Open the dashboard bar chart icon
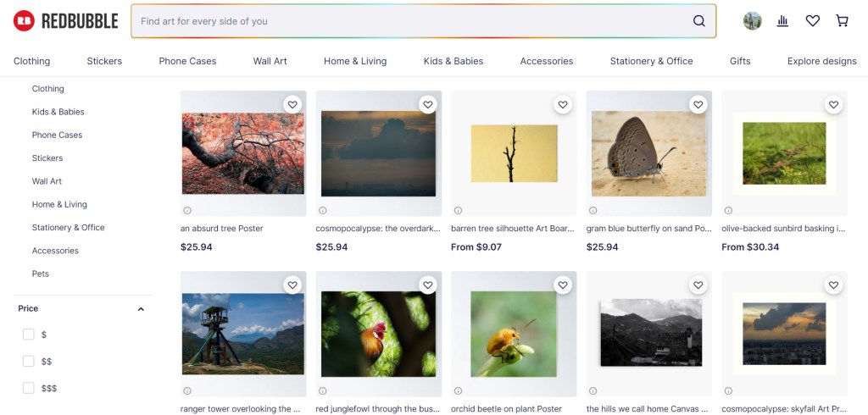The width and height of the screenshot is (868, 415). coord(782,21)
